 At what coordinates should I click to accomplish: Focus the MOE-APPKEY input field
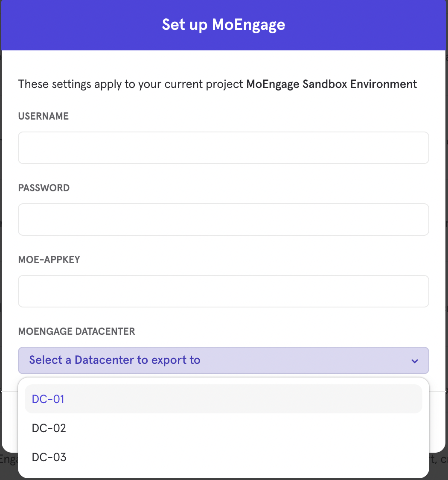[x=223, y=291]
